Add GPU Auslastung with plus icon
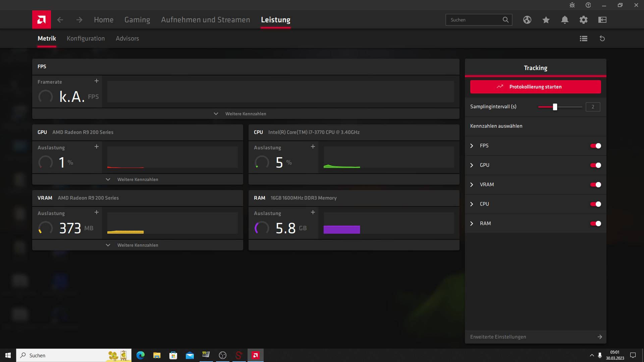644x362 pixels. click(97, 146)
